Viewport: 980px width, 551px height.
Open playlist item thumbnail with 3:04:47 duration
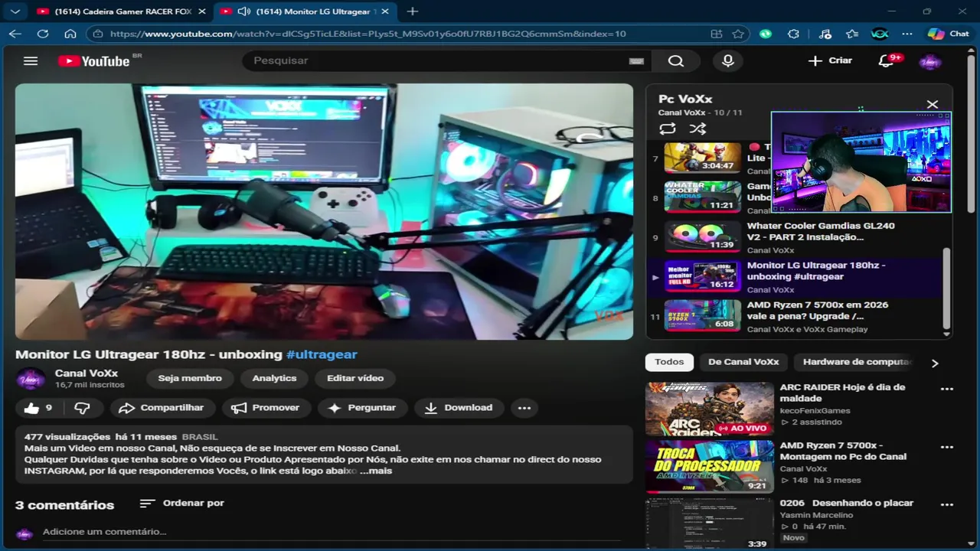click(x=702, y=158)
